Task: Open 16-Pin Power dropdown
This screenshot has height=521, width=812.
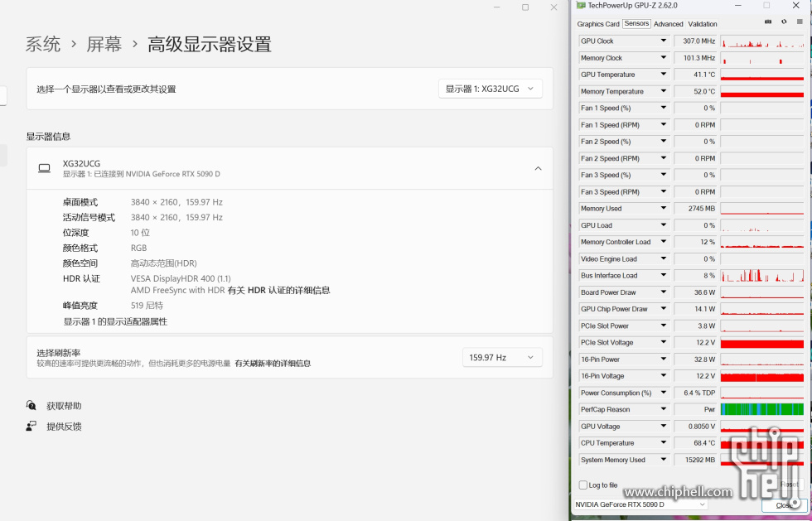Action: (x=663, y=359)
